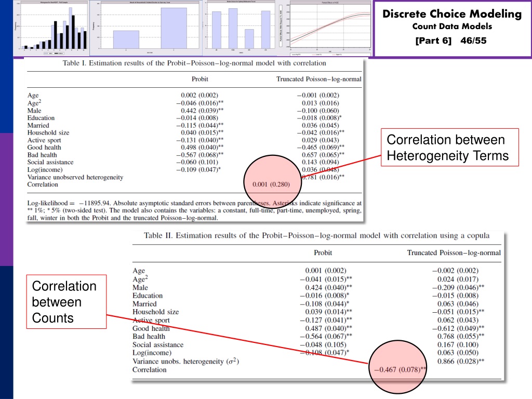Click Table II value '0.768 (0.055)**'
This screenshot has height=399, width=532.
point(461,337)
